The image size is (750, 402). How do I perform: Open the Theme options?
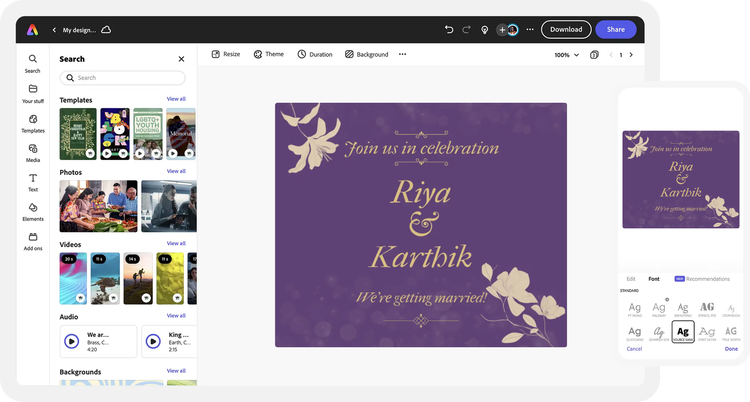pyautogui.click(x=268, y=54)
